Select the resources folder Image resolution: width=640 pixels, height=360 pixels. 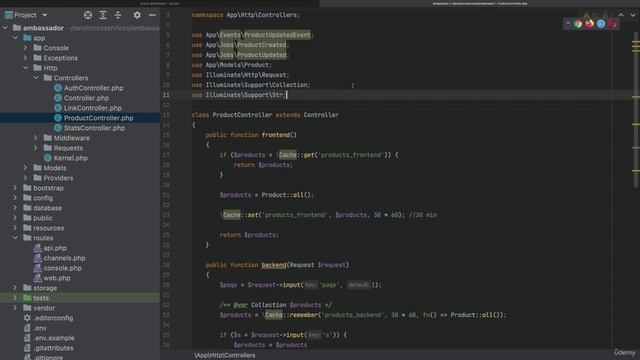[49, 228]
